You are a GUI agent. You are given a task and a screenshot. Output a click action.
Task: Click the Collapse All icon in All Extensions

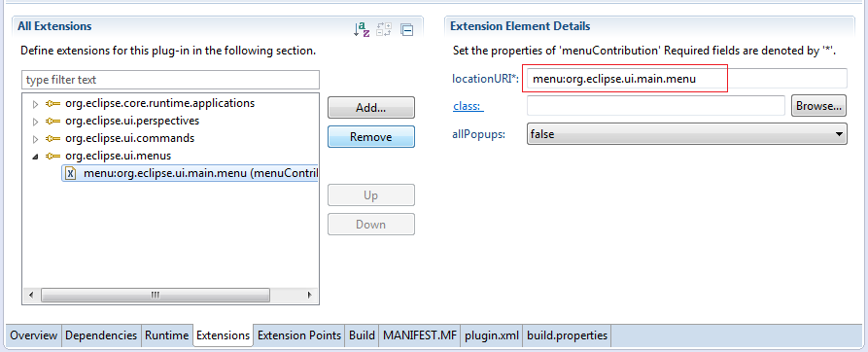[407, 30]
